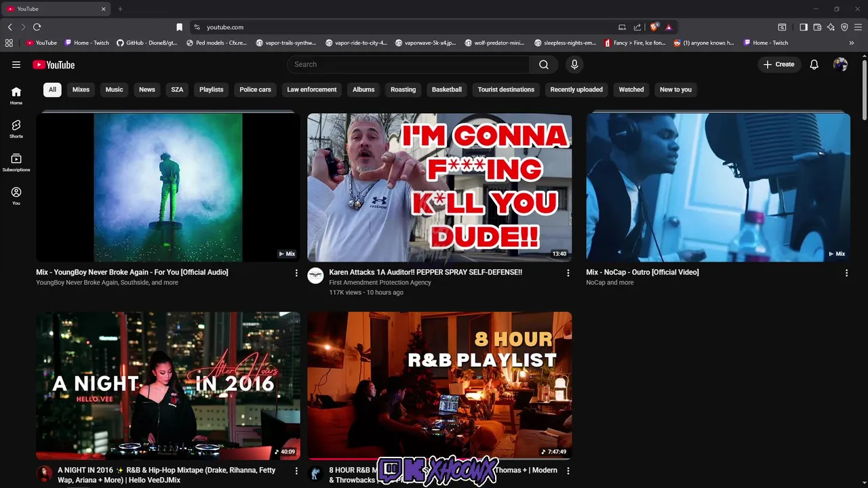Screen dimensions: 868x488
Task: Open a new browser tab with plus
Action: pos(120,9)
